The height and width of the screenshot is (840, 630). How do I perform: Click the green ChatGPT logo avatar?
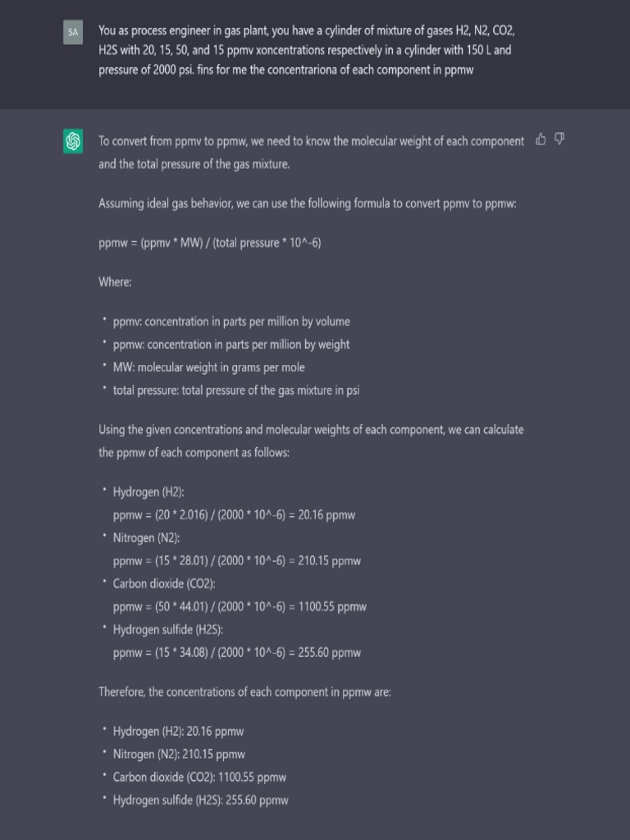74,141
